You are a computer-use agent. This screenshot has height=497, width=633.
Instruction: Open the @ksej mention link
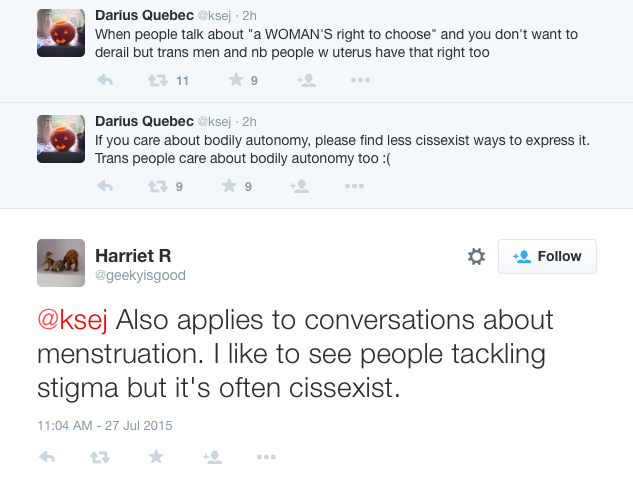pyautogui.click(x=73, y=321)
